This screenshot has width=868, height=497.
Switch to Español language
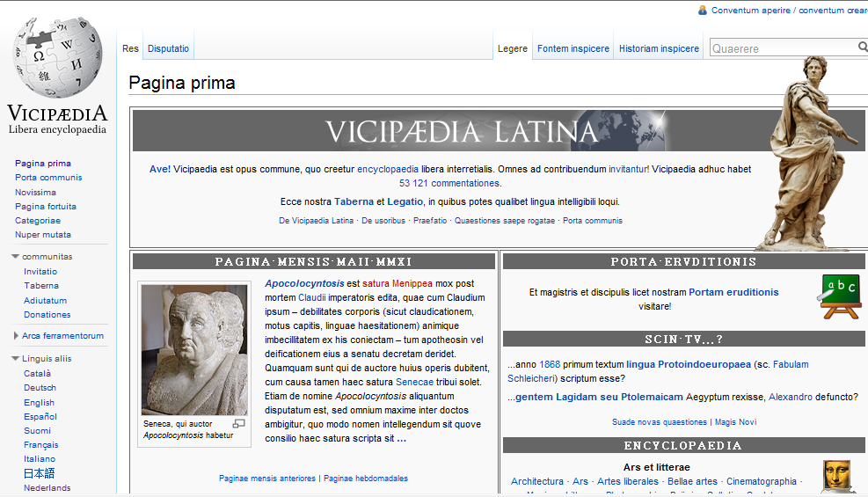coord(40,417)
